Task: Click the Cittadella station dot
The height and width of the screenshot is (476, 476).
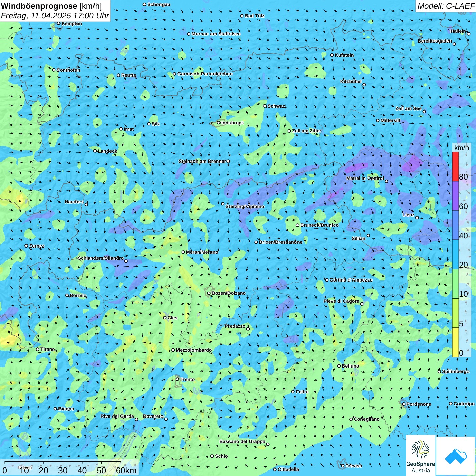Action: [275, 469]
